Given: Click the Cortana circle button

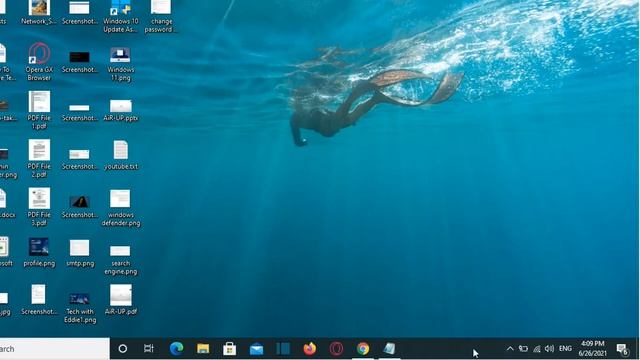Looking at the screenshot, I should [122, 349].
